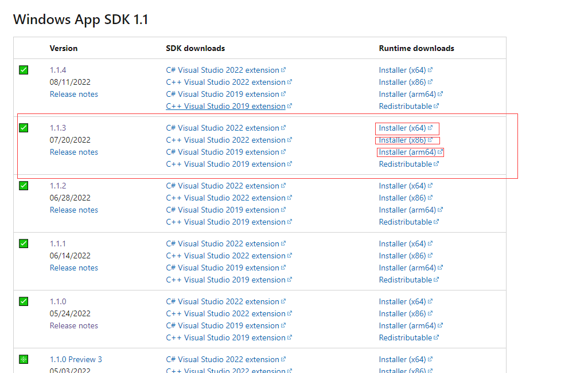This screenshot has height=373, width=588.
Task: Get the 1.1.2 Redistributable package
Action: (409, 222)
